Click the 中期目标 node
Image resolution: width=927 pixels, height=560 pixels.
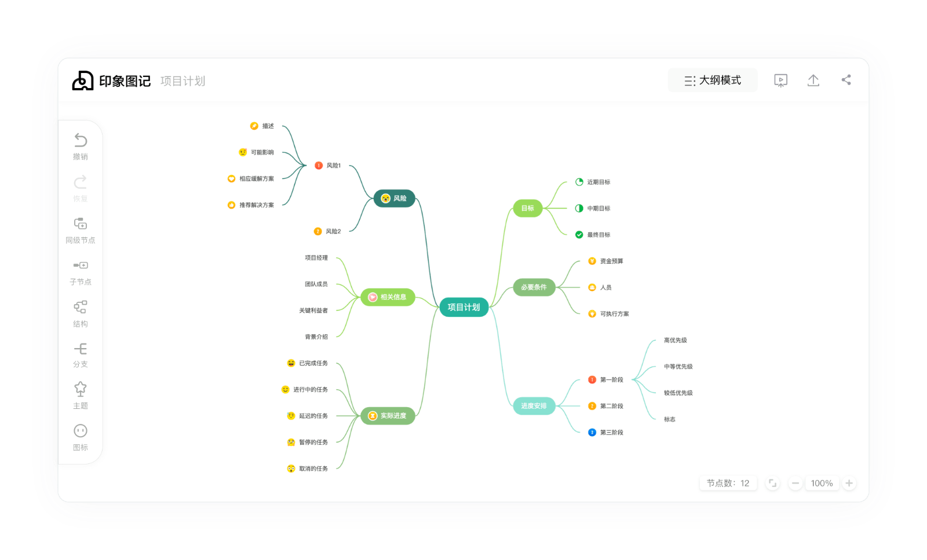(x=593, y=208)
